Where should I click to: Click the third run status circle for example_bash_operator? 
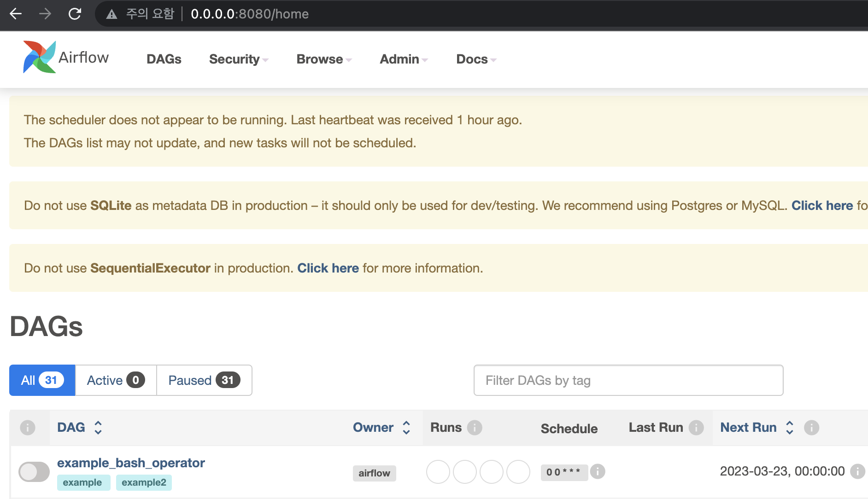[x=492, y=472]
